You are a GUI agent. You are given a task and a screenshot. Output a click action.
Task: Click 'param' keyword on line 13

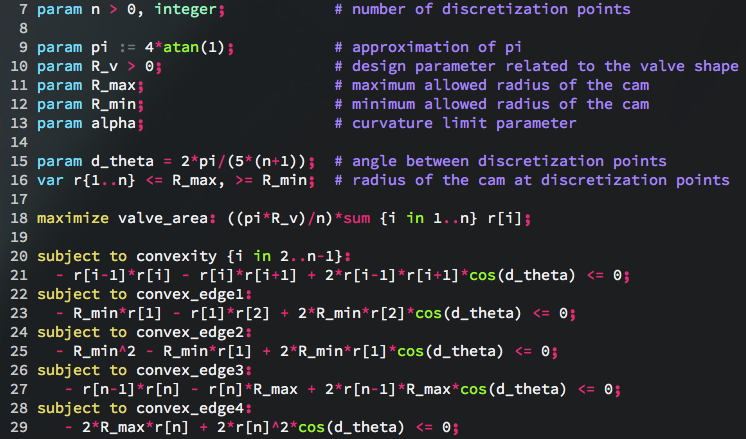point(59,124)
